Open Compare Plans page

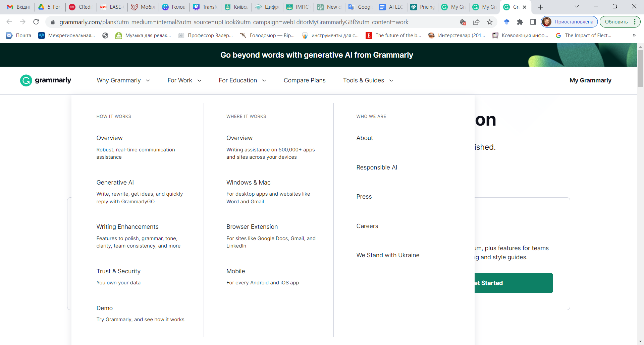click(305, 80)
